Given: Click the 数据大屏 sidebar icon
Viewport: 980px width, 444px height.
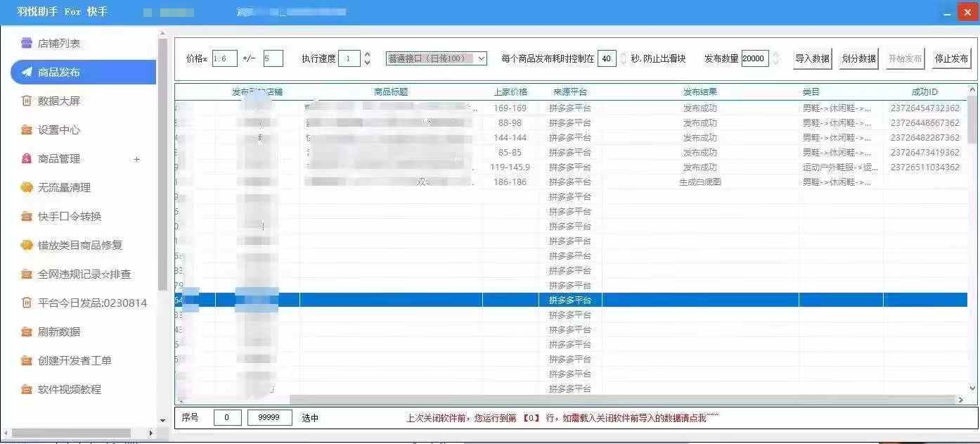Looking at the screenshot, I should pyautogui.click(x=27, y=101).
